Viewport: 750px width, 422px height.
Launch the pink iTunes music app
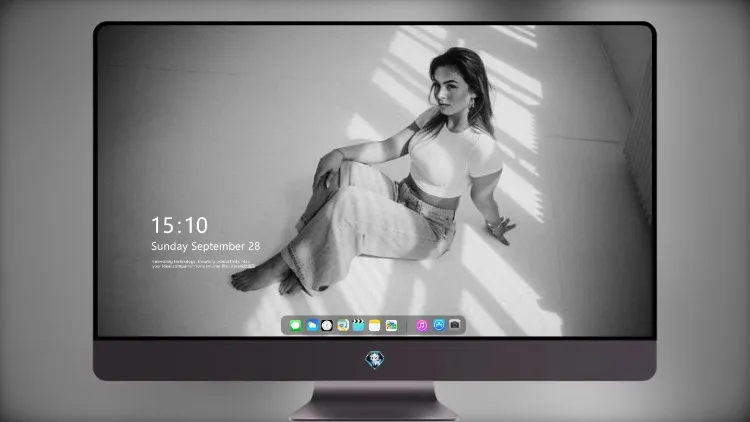pyautogui.click(x=421, y=325)
